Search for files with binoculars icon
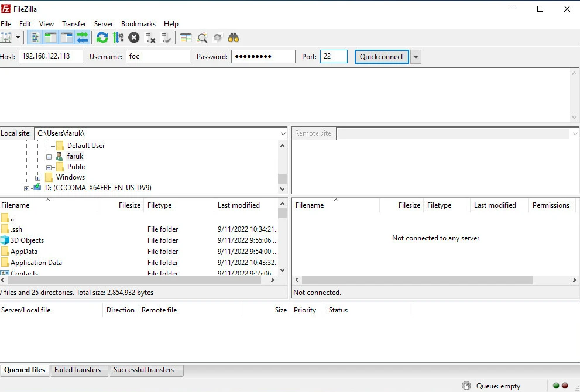The height and width of the screenshot is (392, 580). tap(234, 37)
